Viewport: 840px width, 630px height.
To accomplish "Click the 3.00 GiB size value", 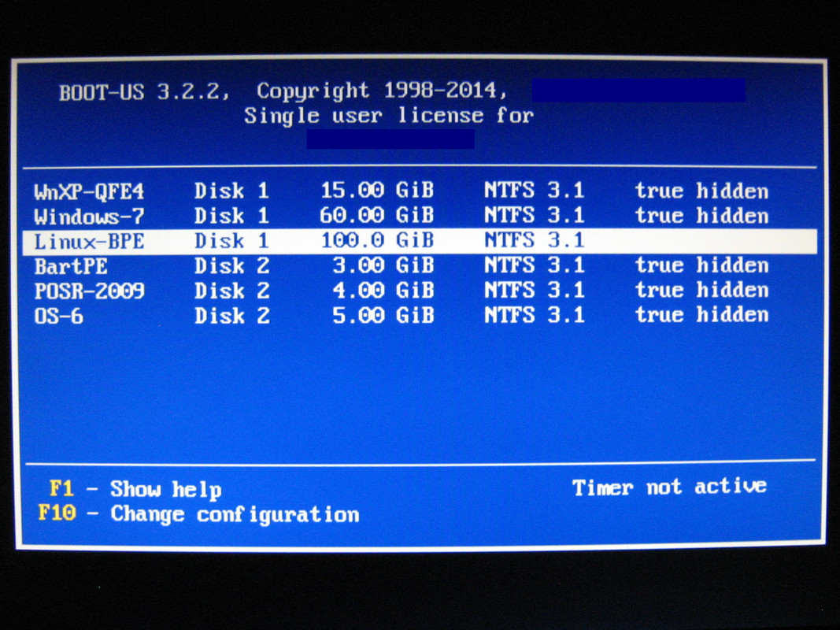I will tap(383, 265).
